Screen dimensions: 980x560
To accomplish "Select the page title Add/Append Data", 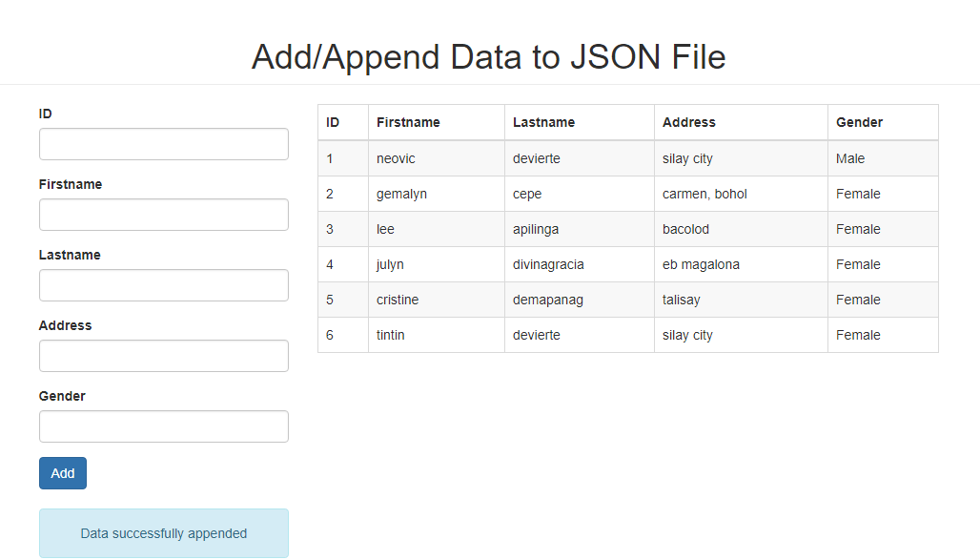I will [487, 57].
